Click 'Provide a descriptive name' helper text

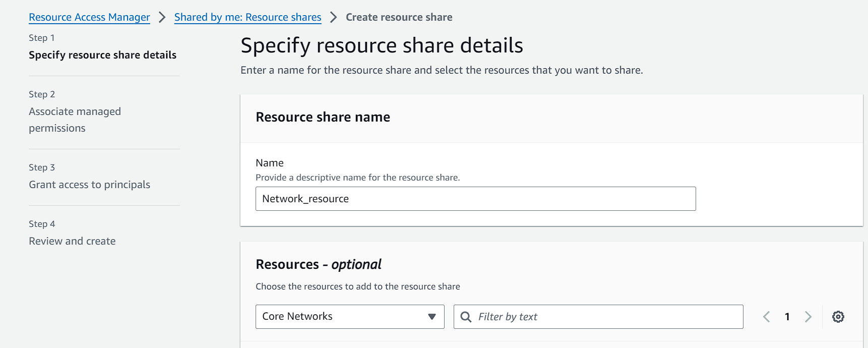(357, 178)
